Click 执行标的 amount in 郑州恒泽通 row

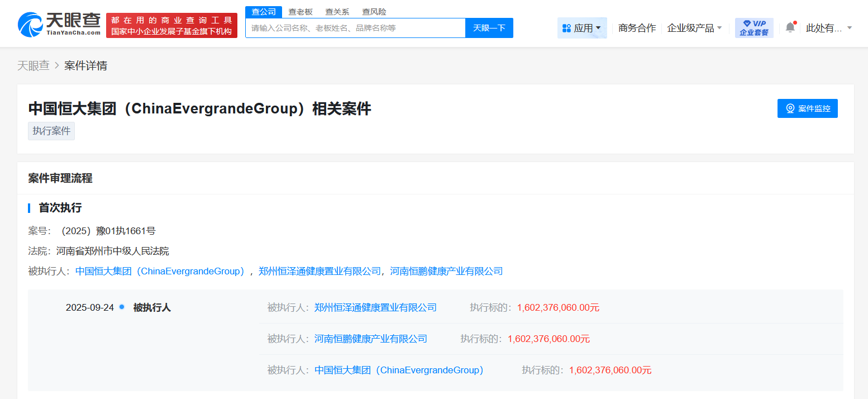pyautogui.click(x=558, y=307)
